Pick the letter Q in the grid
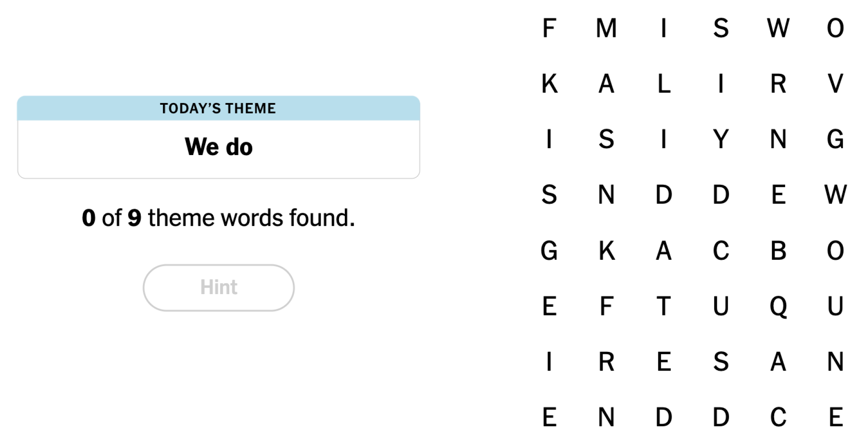This screenshot has width=868, height=444. click(778, 306)
